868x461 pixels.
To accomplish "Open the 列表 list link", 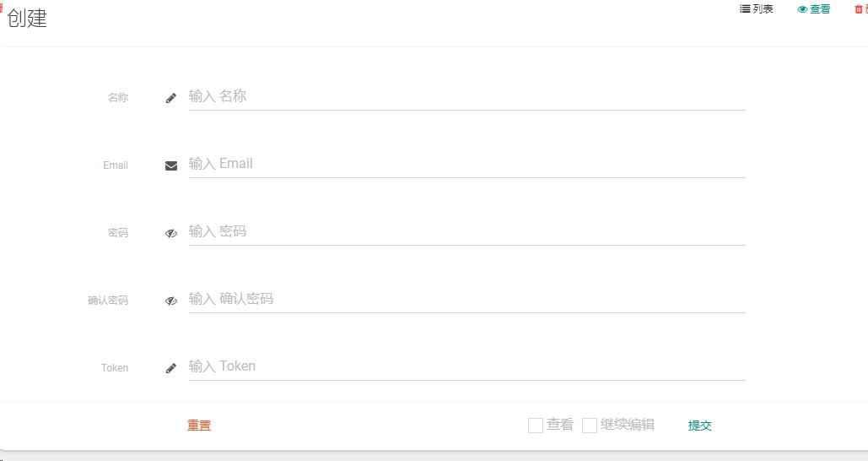I will point(757,8).
